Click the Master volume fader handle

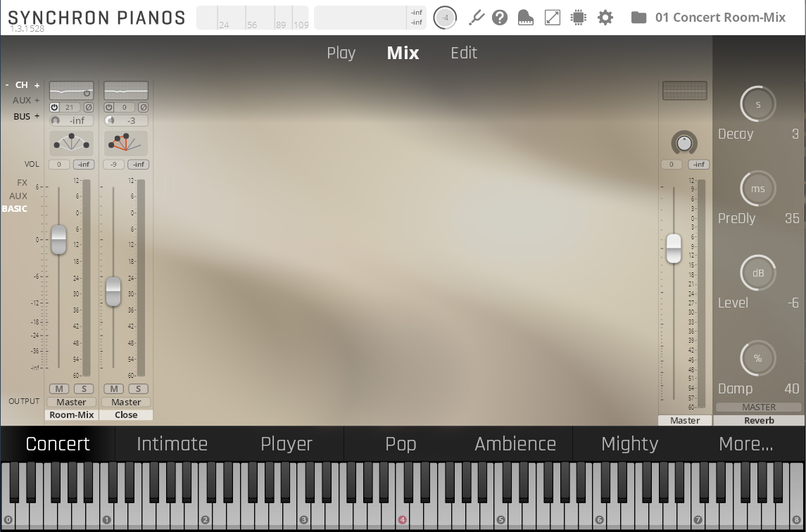pyautogui.click(x=674, y=248)
